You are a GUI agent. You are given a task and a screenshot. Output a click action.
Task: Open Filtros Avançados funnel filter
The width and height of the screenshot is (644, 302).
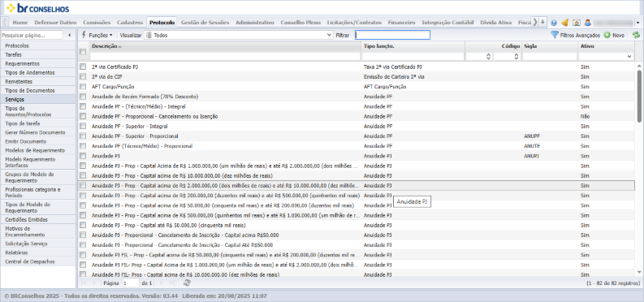point(576,35)
